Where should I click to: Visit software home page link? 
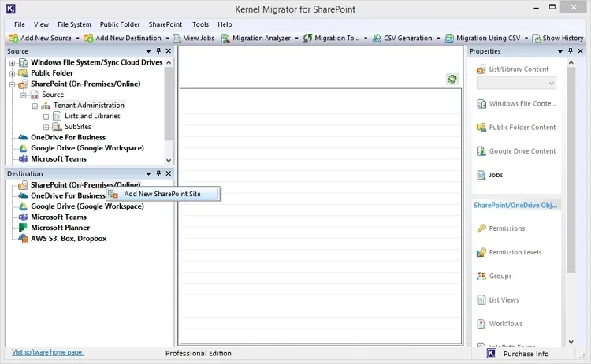tap(47, 352)
